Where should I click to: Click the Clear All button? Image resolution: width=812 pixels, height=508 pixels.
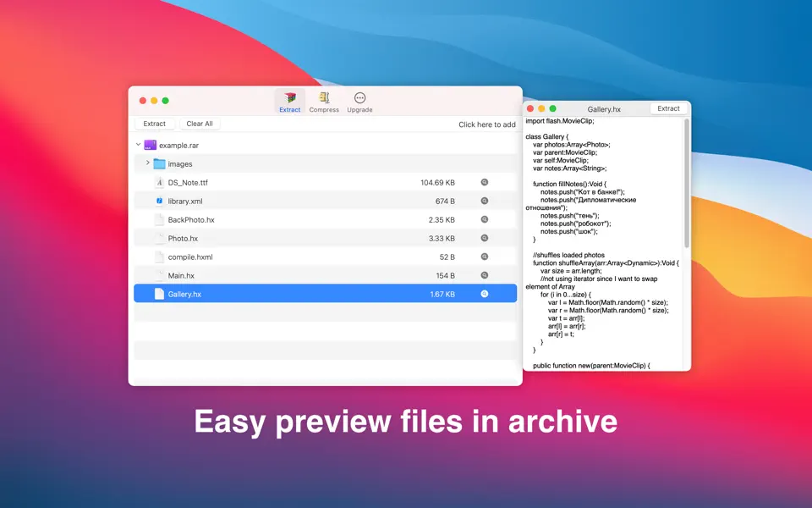point(200,124)
